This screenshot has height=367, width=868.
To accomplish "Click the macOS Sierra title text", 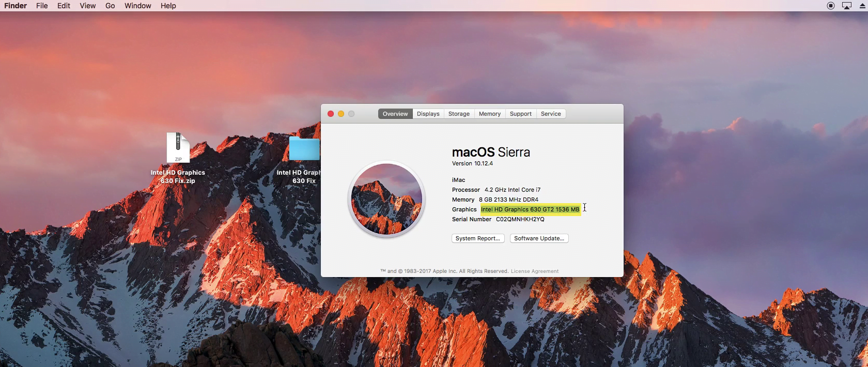I will pos(491,152).
